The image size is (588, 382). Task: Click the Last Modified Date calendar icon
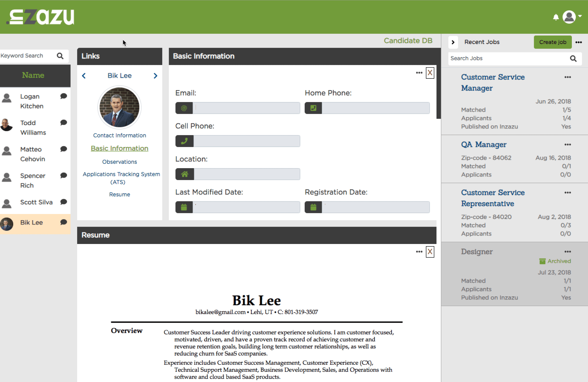pos(184,207)
